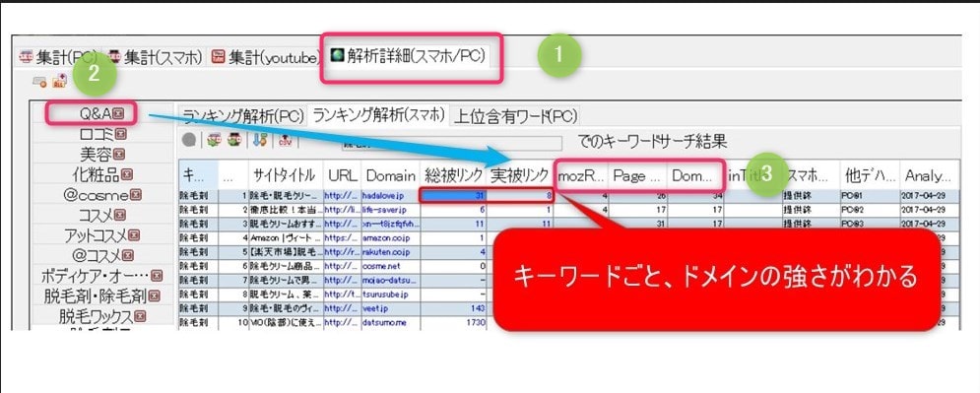Viewport: 980px width, 393px height.
Task: Sort by the Domain column header
Action: pos(391,175)
